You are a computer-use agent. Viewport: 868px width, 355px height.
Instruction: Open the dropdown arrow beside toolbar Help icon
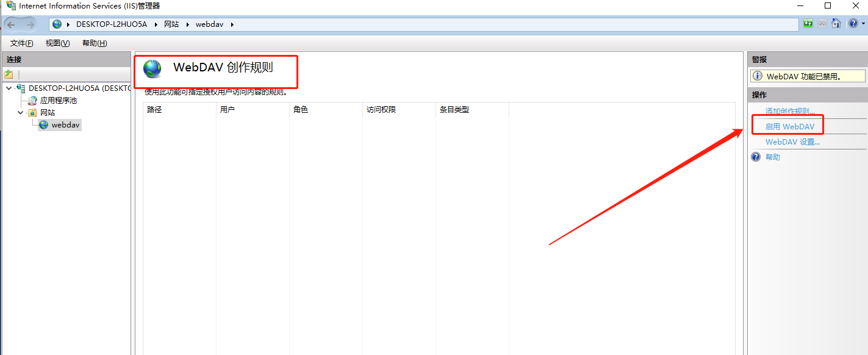click(x=863, y=24)
